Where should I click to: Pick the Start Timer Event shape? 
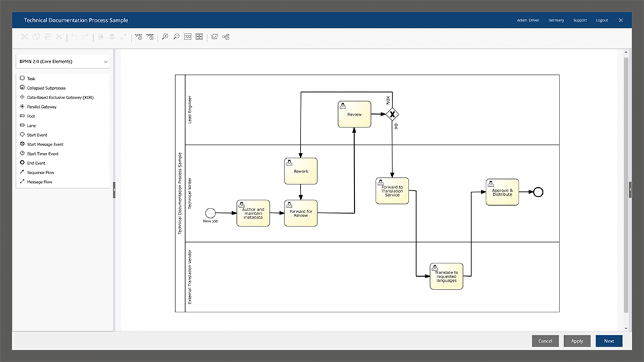(x=42, y=154)
